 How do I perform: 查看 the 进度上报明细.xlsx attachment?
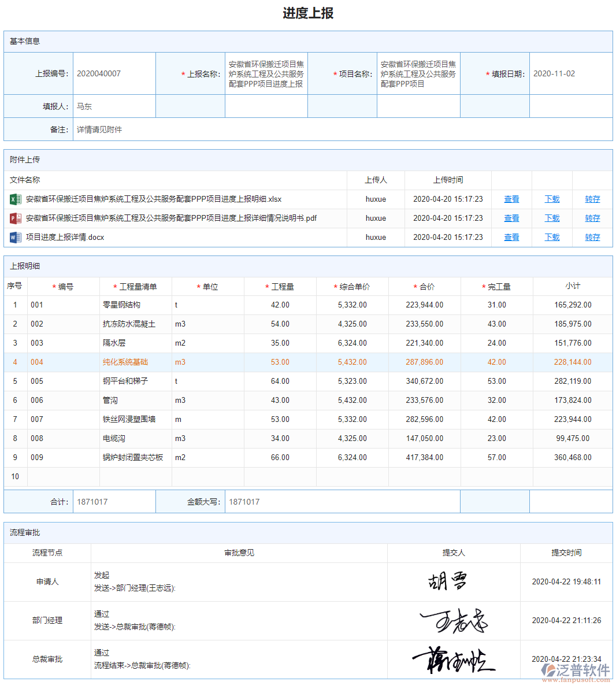[511, 199]
